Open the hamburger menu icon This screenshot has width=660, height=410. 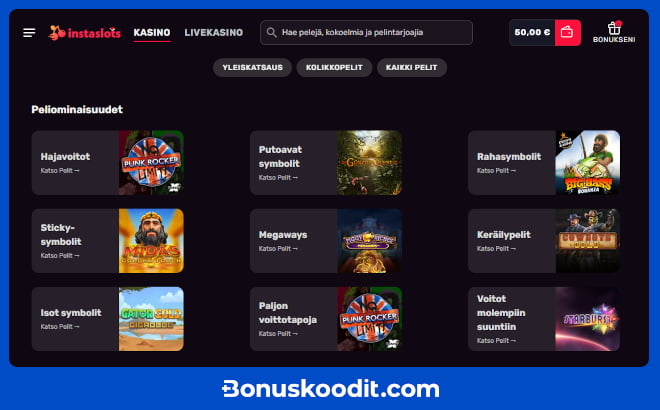click(x=29, y=32)
